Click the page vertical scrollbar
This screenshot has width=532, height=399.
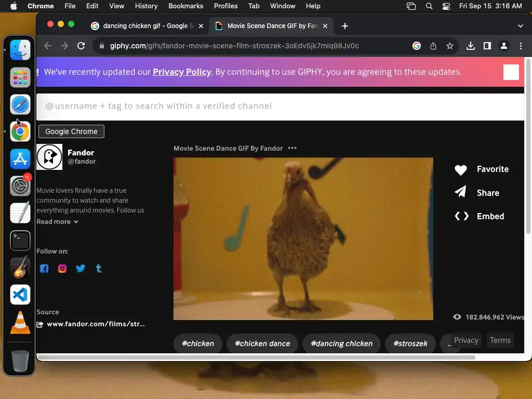click(528, 147)
